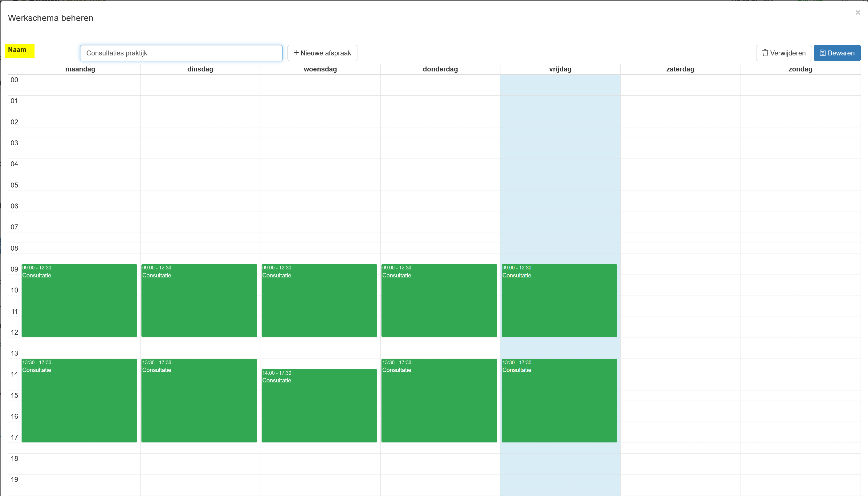Click the 08 hour label in time axis
This screenshot has width=868, height=496.
pyautogui.click(x=14, y=248)
